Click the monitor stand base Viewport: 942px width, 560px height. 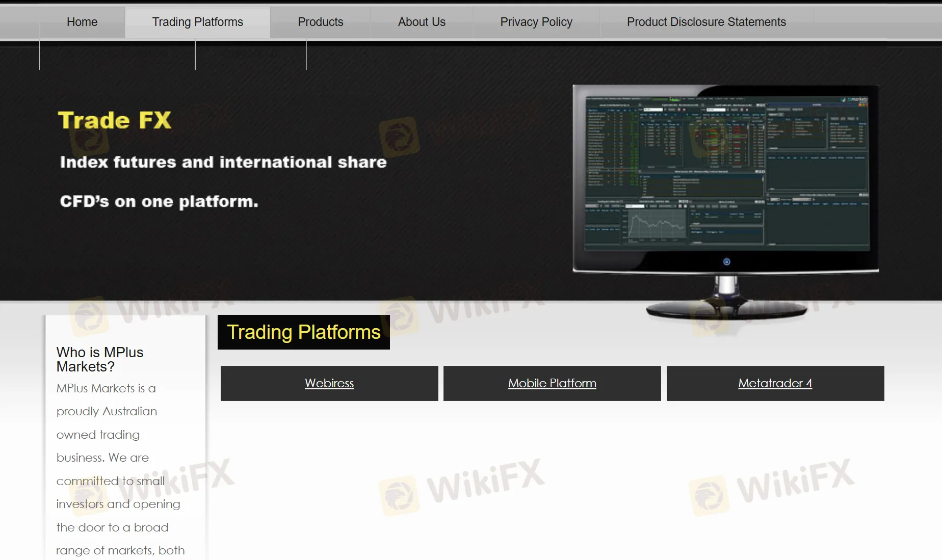[x=726, y=310]
